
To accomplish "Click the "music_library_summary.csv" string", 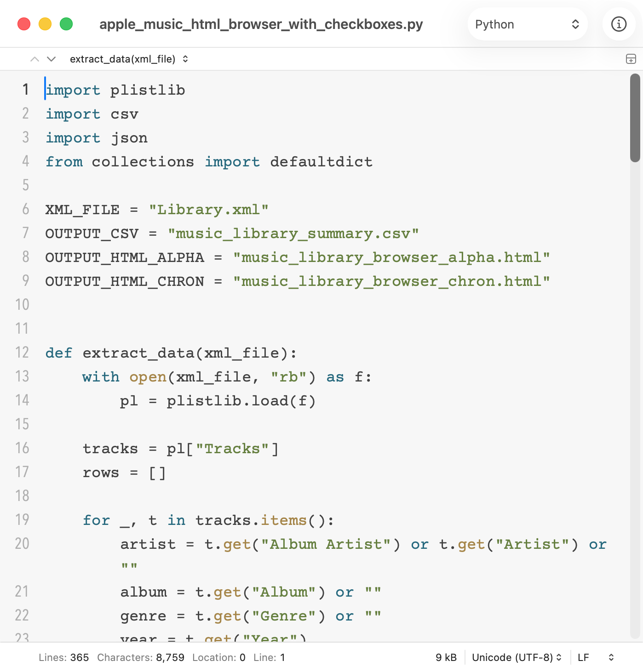I will 293,233.
